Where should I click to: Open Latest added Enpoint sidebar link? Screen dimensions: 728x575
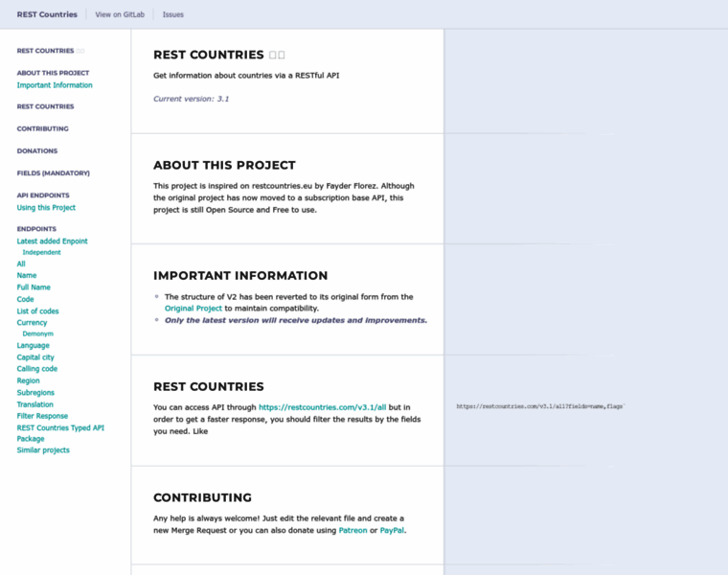coord(52,241)
